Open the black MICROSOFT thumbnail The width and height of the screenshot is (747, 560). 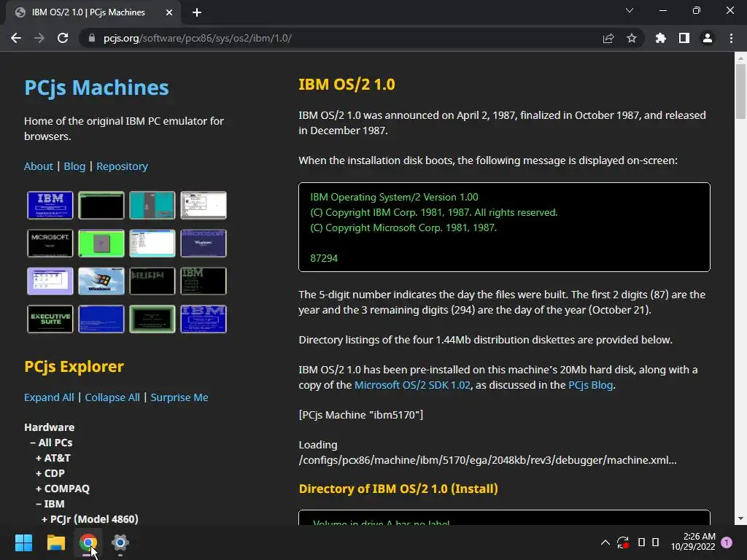click(50, 244)
